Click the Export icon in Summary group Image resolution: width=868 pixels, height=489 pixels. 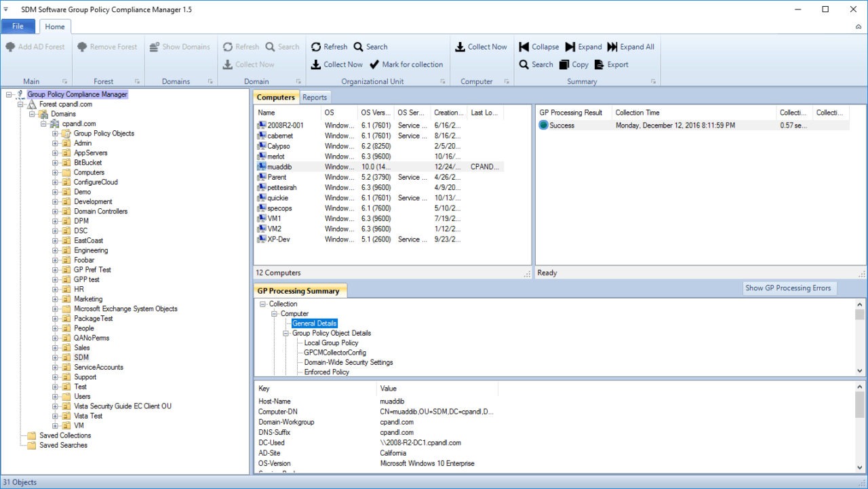coord(599,64)
